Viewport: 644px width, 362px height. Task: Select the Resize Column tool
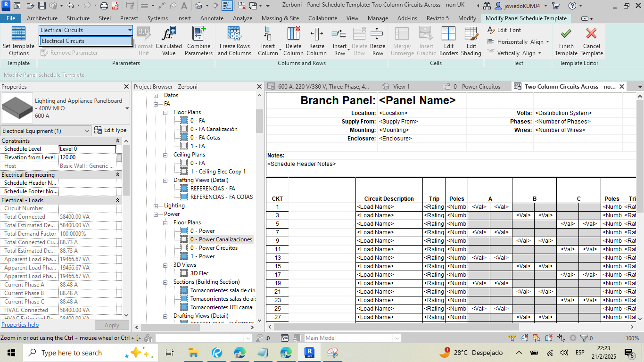[x=317, y=41]
